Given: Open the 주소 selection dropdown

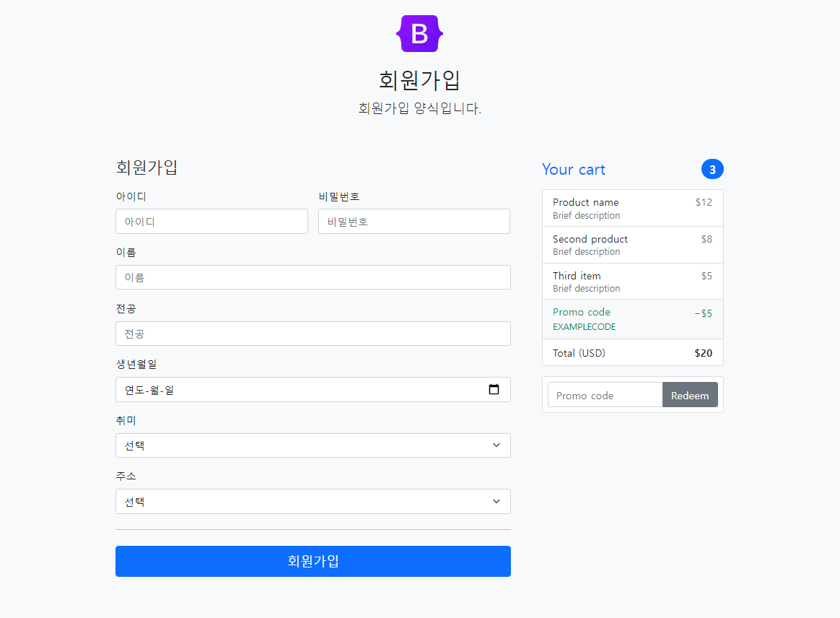Looking at the screenshot, I should 313,501.
